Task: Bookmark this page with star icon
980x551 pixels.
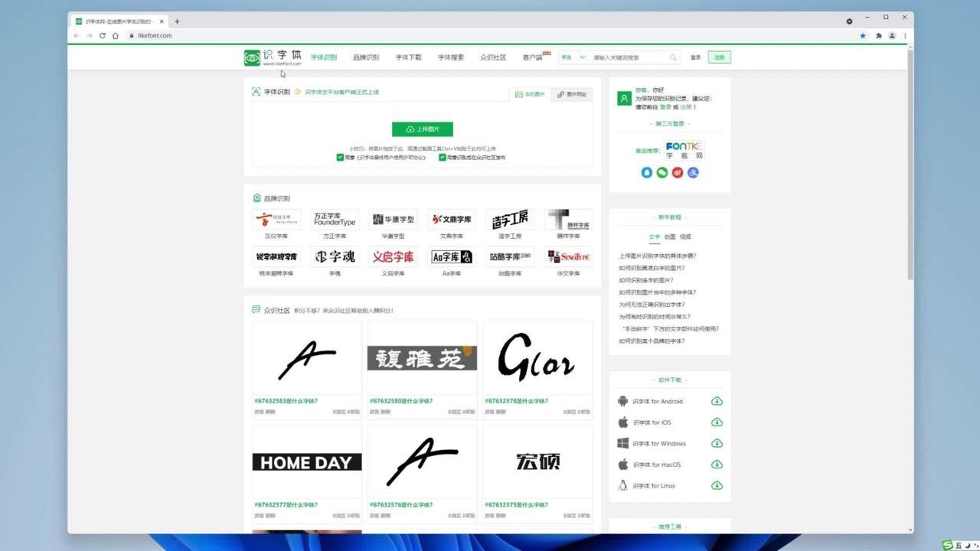Action: tap(863, 35)
